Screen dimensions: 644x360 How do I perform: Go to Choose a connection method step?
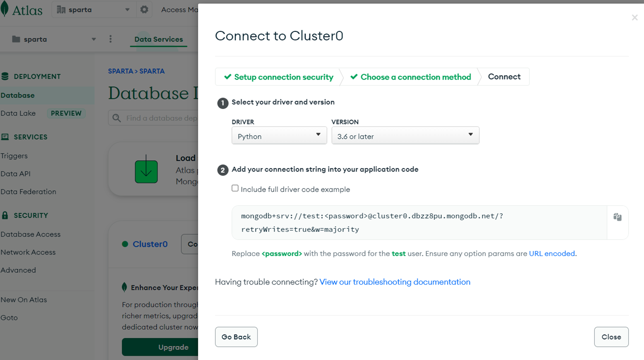(411, 77)
